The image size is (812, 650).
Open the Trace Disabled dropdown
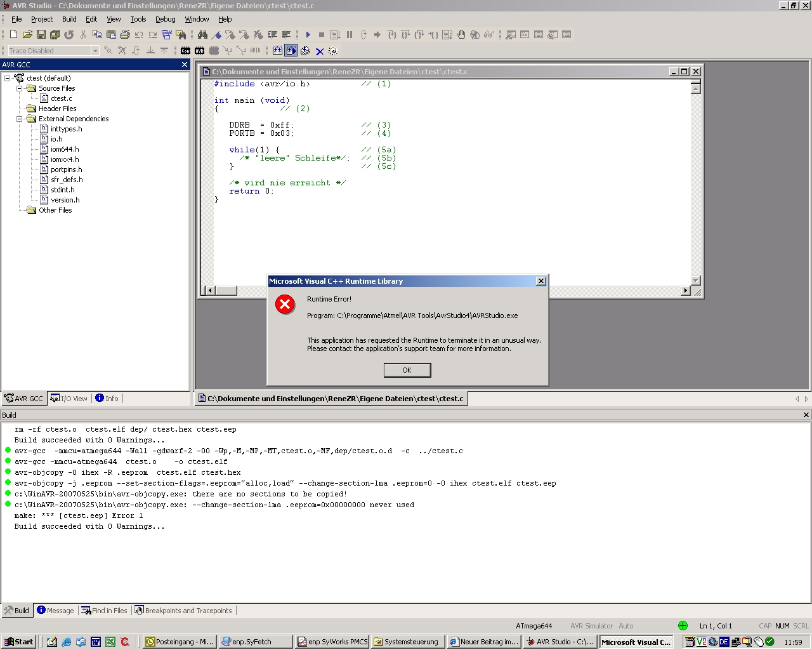95,51
